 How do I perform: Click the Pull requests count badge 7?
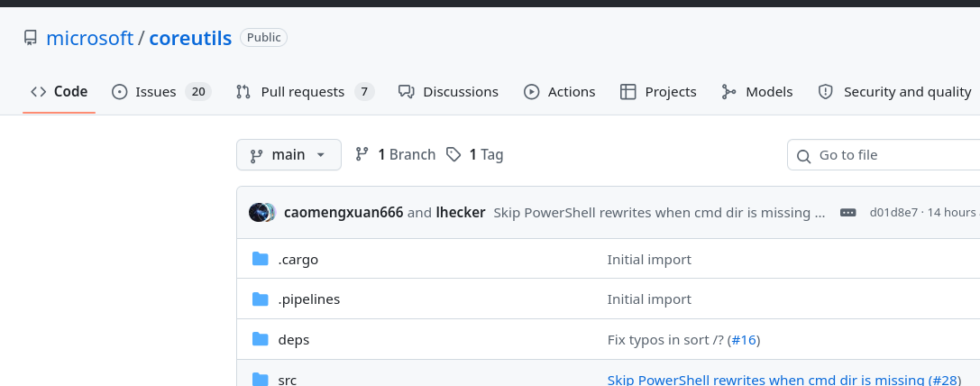[364, 92]
